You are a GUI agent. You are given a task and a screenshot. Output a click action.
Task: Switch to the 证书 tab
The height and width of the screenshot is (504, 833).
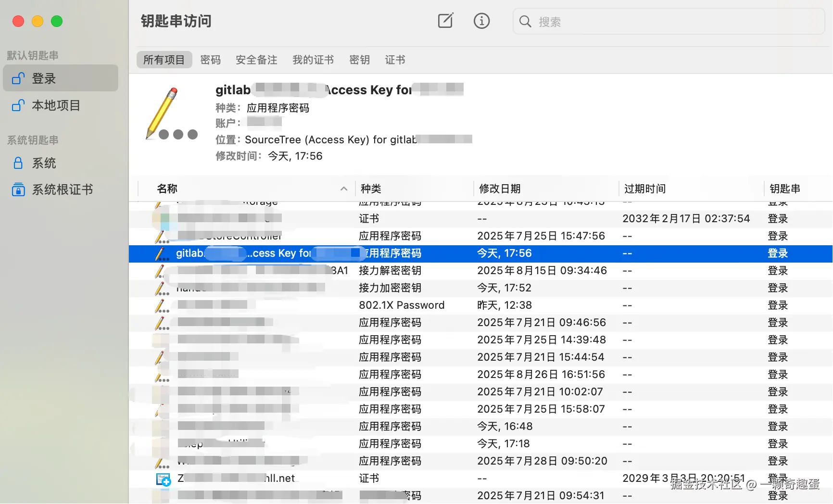395,60
